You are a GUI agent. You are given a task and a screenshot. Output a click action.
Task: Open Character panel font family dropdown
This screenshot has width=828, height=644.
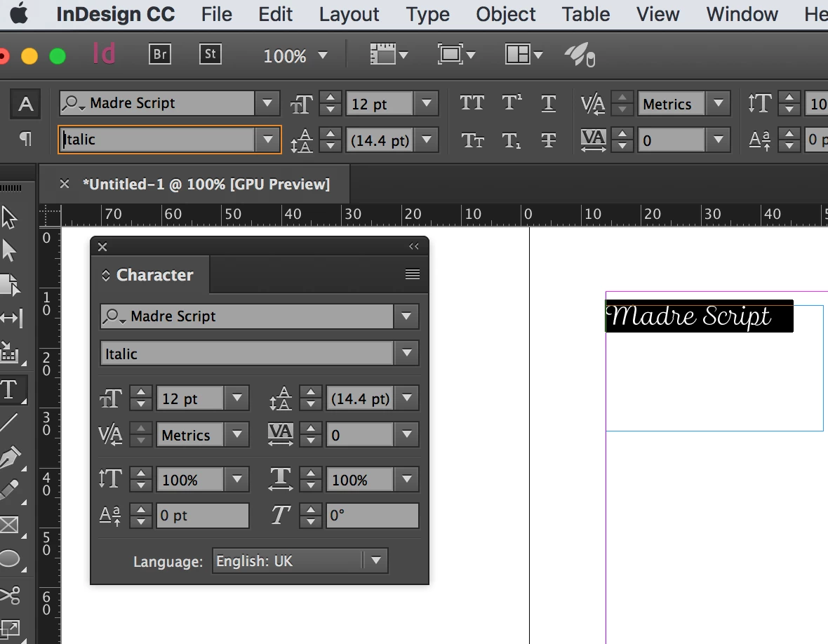(x=406, y=316)
